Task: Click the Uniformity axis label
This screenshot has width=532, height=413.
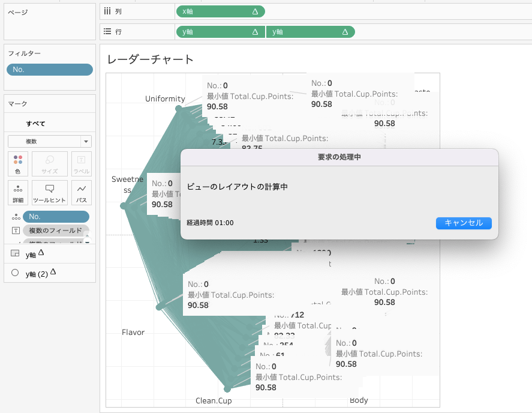Action: pos(165,99)
